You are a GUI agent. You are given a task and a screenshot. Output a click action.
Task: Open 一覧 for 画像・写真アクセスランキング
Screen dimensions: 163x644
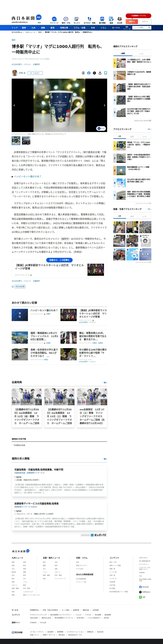[149, 209]
